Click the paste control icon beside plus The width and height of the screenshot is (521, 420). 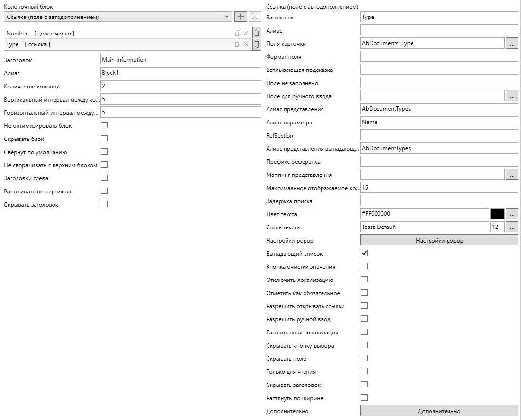254,17
